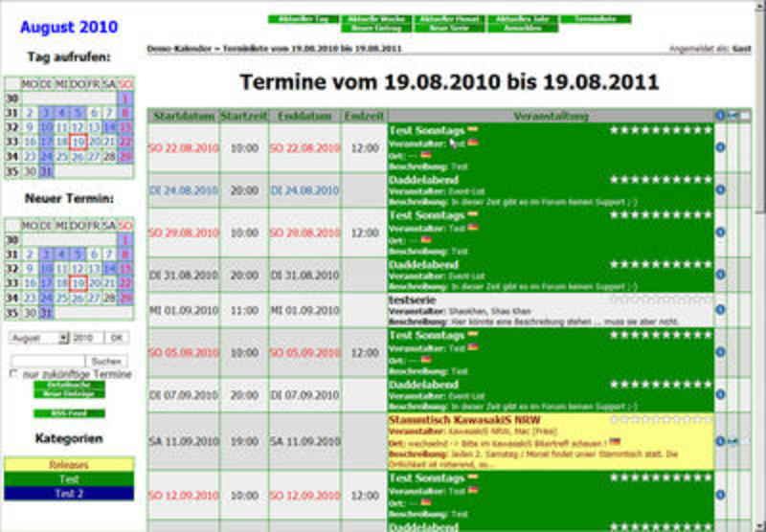Select the yellow Releases category
The width and height of the screenshot is (766, 532).
68,465
